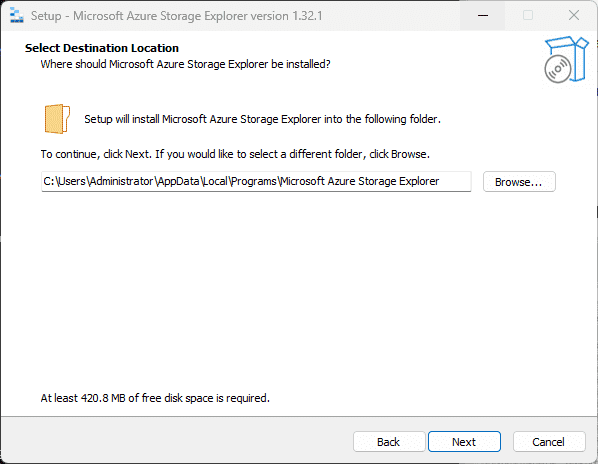Focus the destination folder path field
598x464 pixels.
point(256,181)
